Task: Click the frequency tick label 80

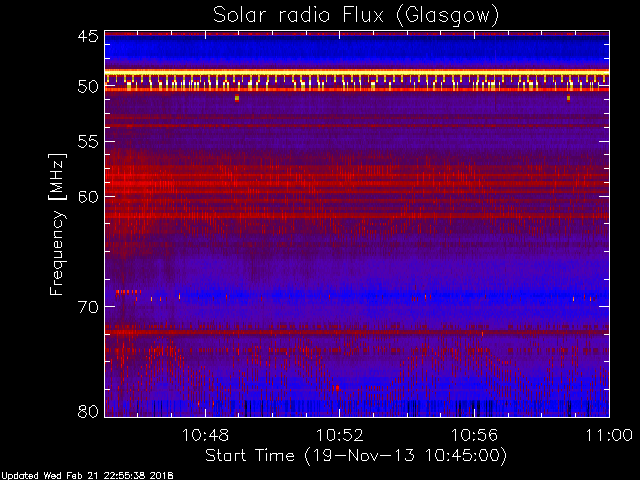Action: point(88,411)
